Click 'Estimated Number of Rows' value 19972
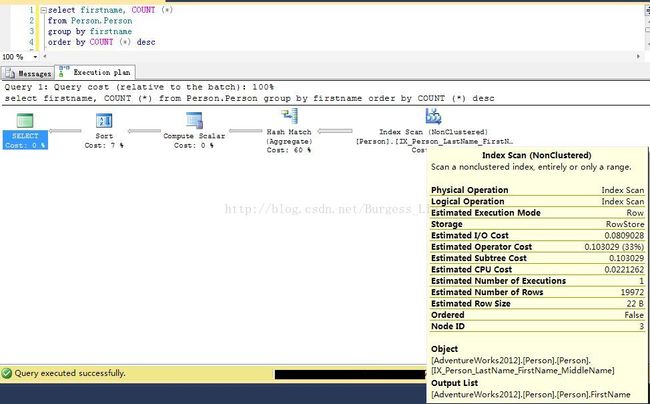 pos(632,292)
